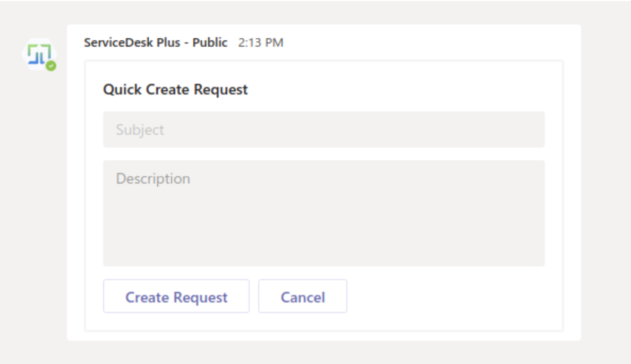
Task: Submit the form with Create Request
Action: coord(176,296)
